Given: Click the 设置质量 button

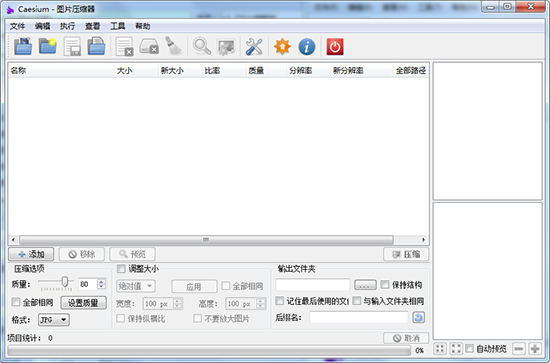Looking at the screenshot, I should pos(83,303).
